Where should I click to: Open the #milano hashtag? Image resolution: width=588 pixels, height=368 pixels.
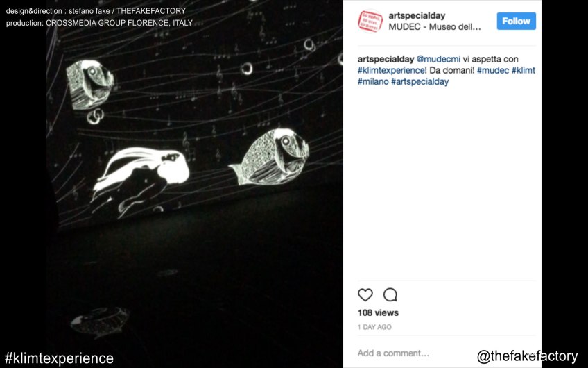373,81
